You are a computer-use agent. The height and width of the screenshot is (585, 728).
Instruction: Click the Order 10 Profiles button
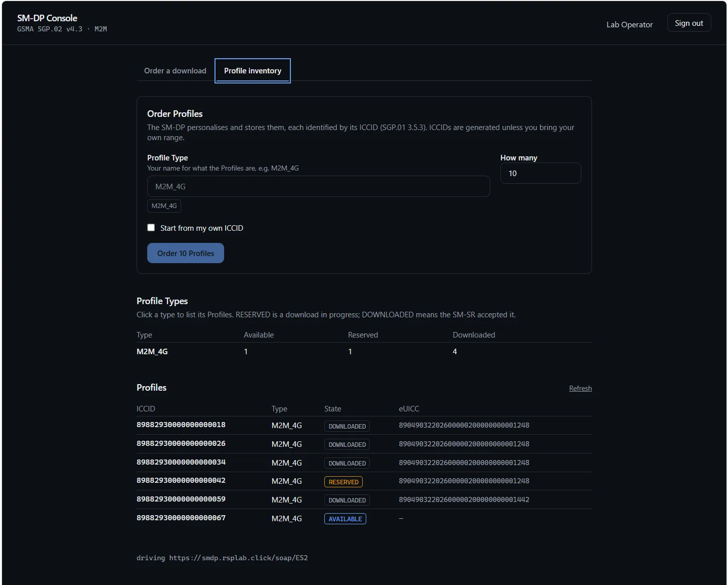(x=185, y=253)
